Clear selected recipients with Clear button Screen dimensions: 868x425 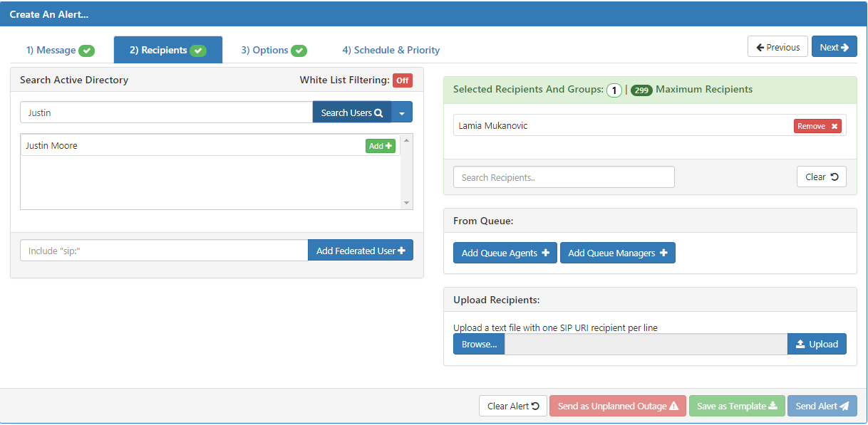821,177
